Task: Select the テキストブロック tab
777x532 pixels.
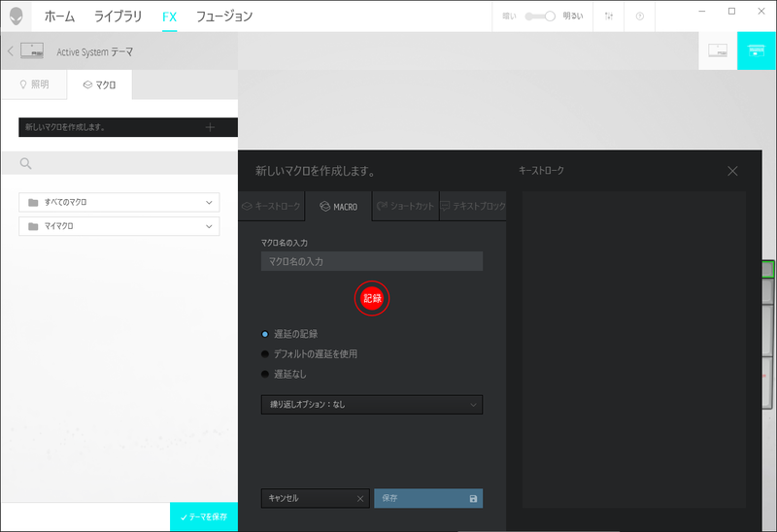Action: [x=473, y=206]
